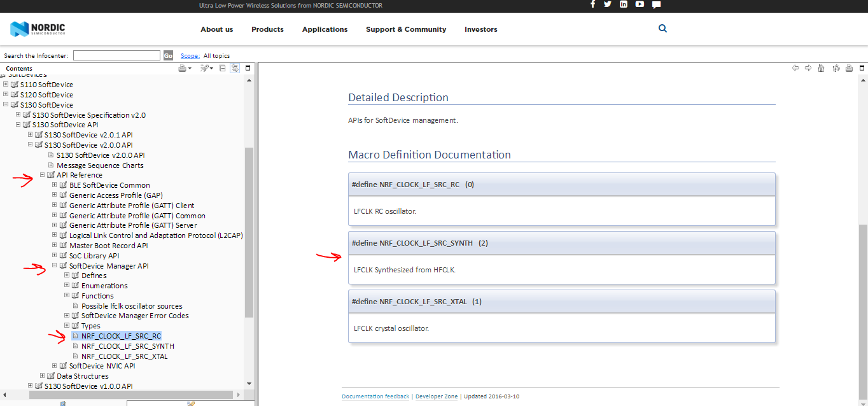Click the book icon beside API Reference

pos(51,175)
